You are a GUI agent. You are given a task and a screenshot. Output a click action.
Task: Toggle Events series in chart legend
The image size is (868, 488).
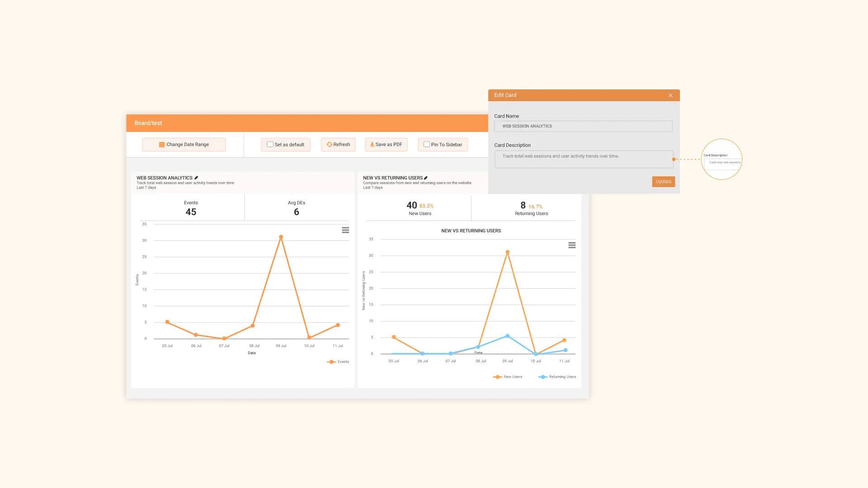point(338,362)
